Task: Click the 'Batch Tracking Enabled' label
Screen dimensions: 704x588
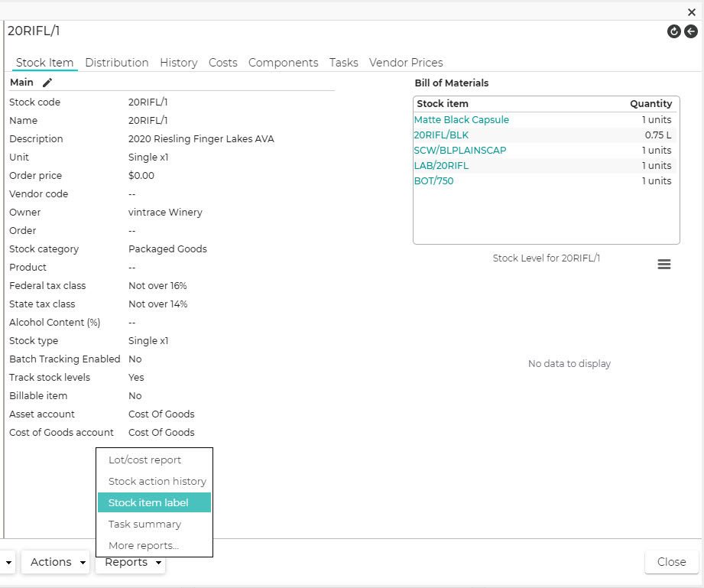Action: [65, 359]
